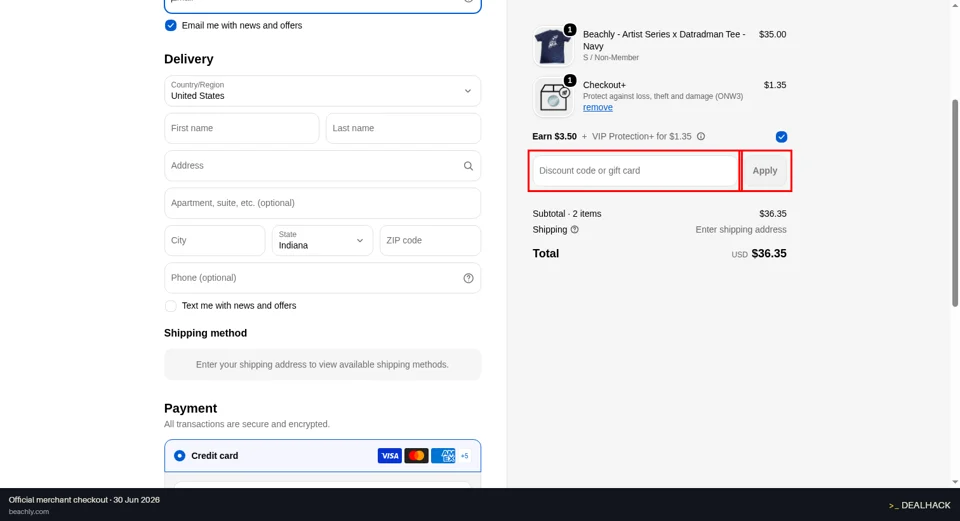Click the ZIP code field
Viewport: 960px width, 521px height.
(x=430, y=240)
